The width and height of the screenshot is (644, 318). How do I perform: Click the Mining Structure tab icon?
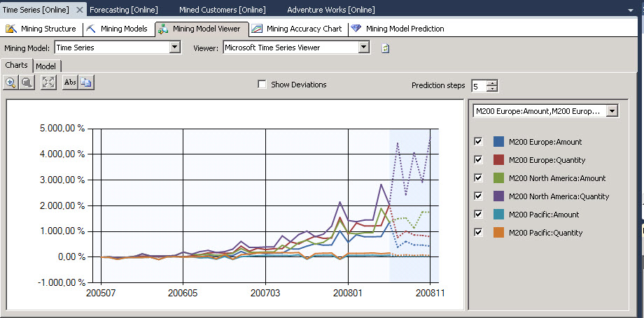pos(10,29)
